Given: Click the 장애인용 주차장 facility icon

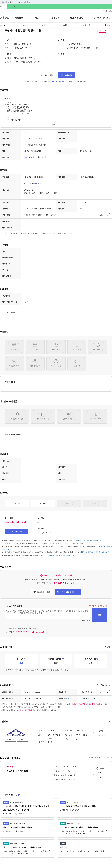Looking at the screenshot, I should click(x=17, y=414).
